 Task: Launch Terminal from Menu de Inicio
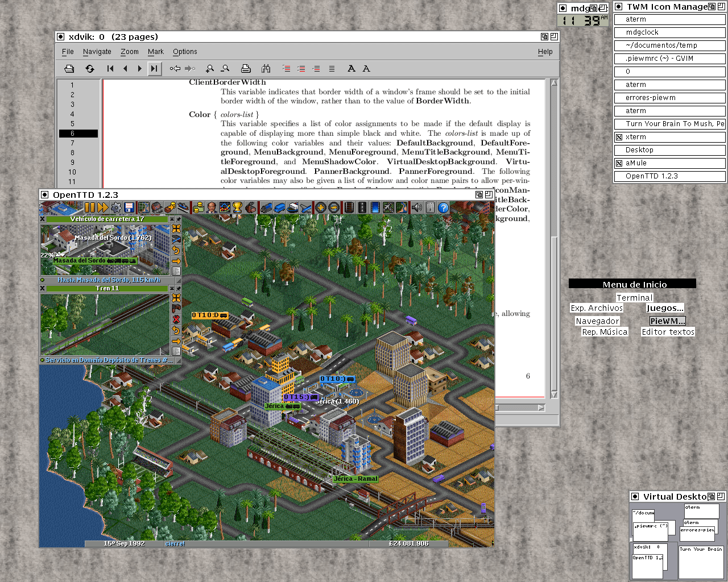[x=634, y=298]
